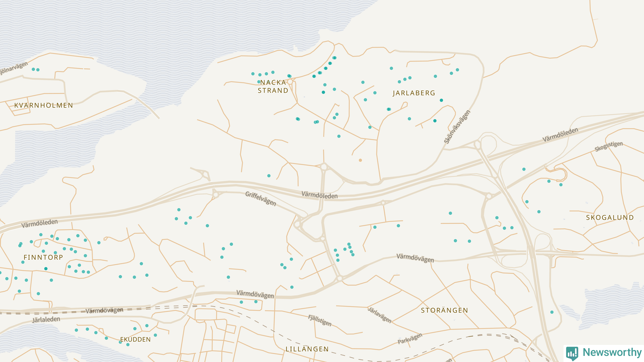644x362 pixels.
Task: Click the Newsworthy bar-chart logo icon
Action: coord(572,353)
